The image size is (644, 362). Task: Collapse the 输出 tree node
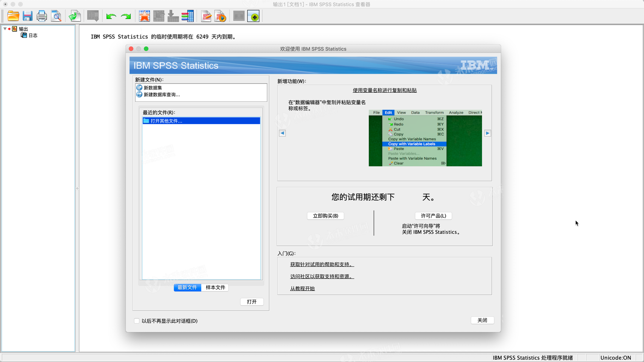[x=5, y=29]
